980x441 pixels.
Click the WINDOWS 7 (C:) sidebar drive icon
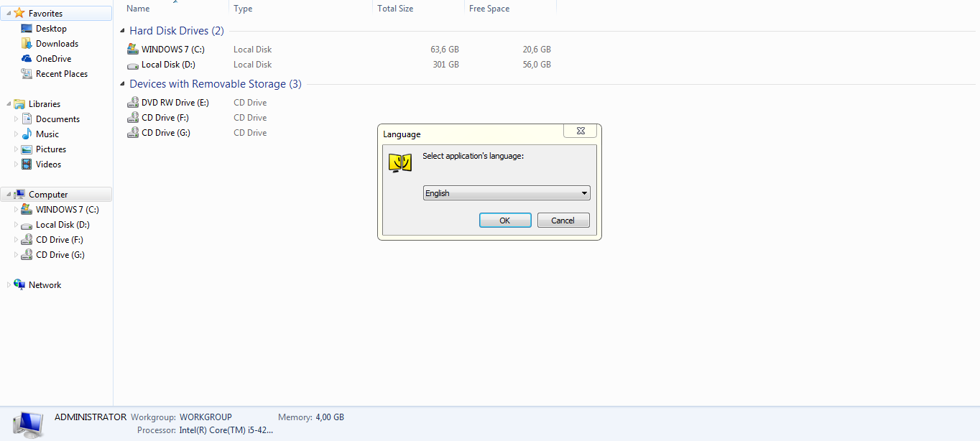pos(27,210)
